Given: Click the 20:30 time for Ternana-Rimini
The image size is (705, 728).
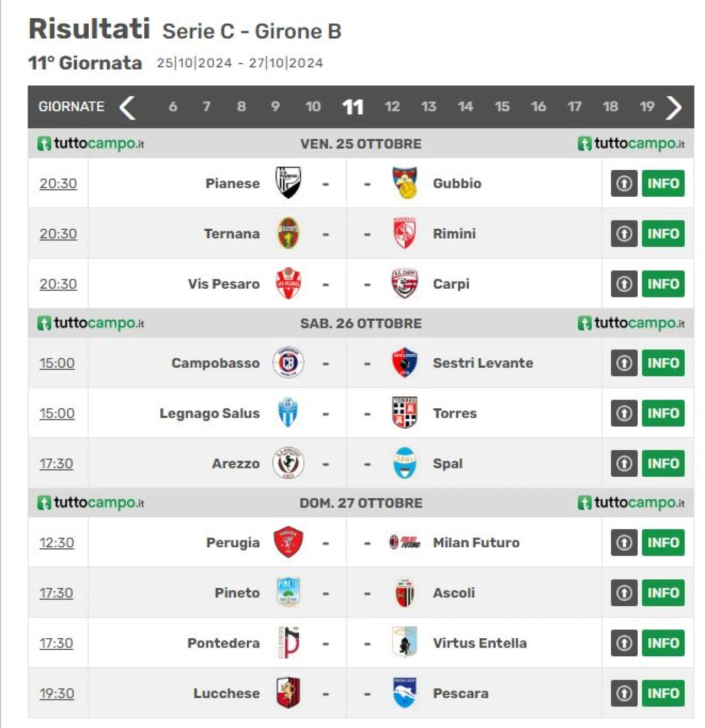Looking at the screenshot, I should click(58, 234).
